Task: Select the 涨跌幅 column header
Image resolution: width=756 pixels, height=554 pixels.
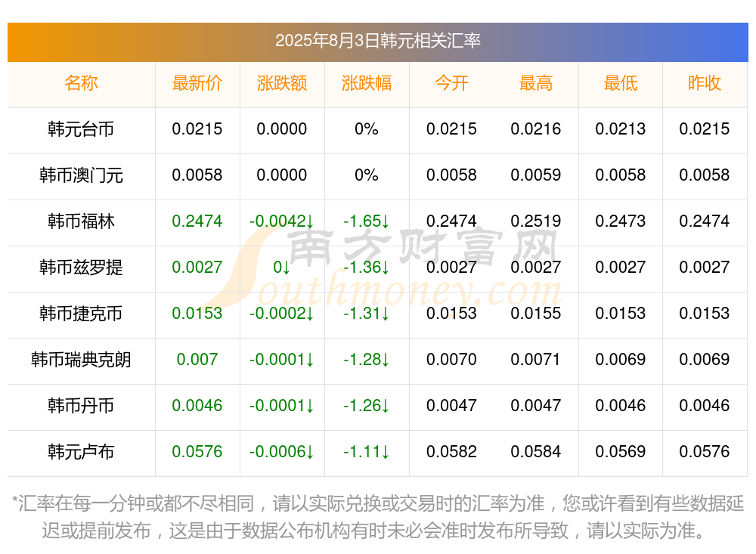Action: (367, 83)
